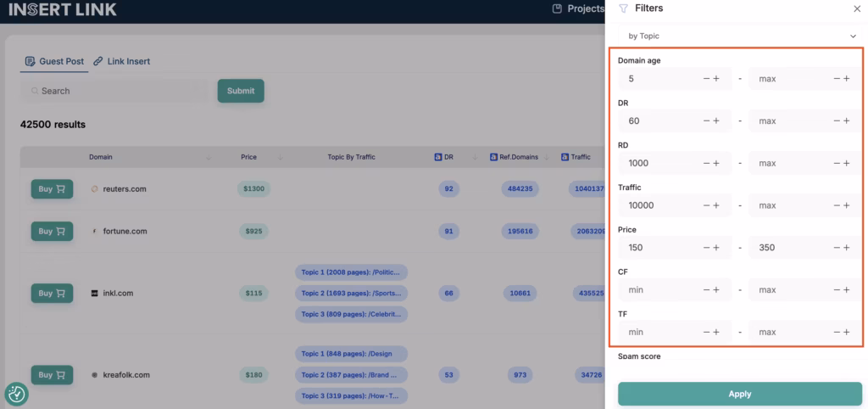Screen dimensions: 868x409
Task: Decrease Traffic minimum with minus
Action: (706, 205)
